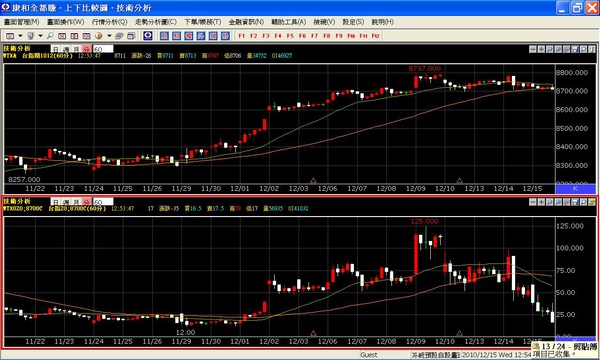
Task: Click the second blue Chinese-character shortcut button
Action: [176, 36]
